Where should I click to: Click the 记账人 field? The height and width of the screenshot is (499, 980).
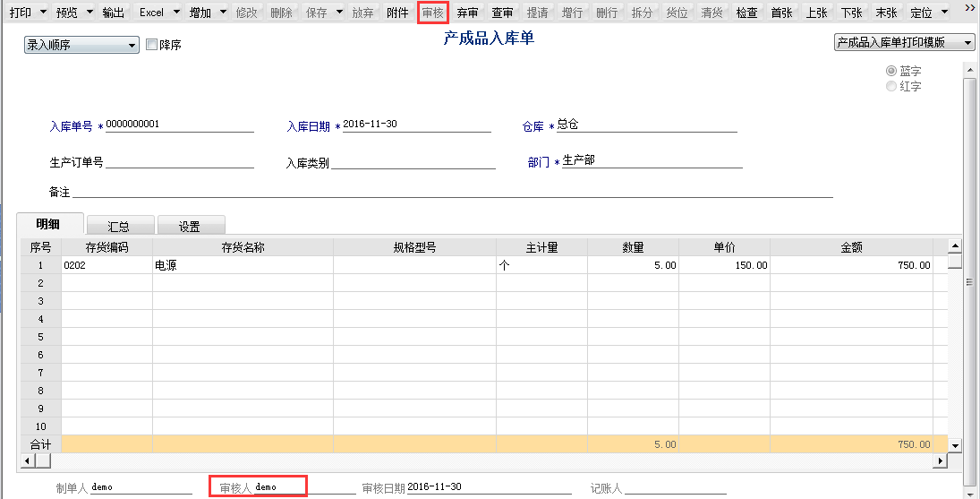pos(675,487)
